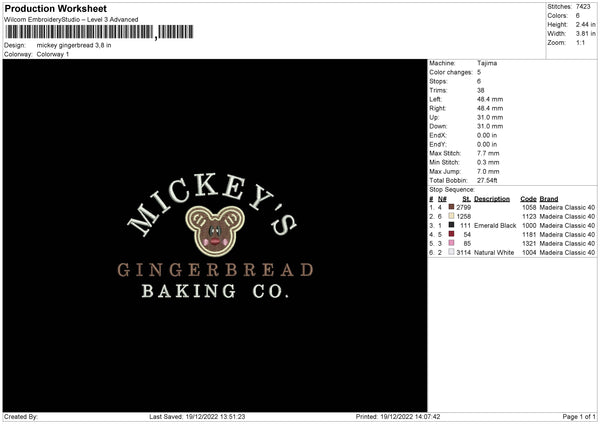Click 'Madeira Classic 40' in the Natural White row
Image resolution: width=600 pixels, height=424 pixels.
tap(567, 253)
